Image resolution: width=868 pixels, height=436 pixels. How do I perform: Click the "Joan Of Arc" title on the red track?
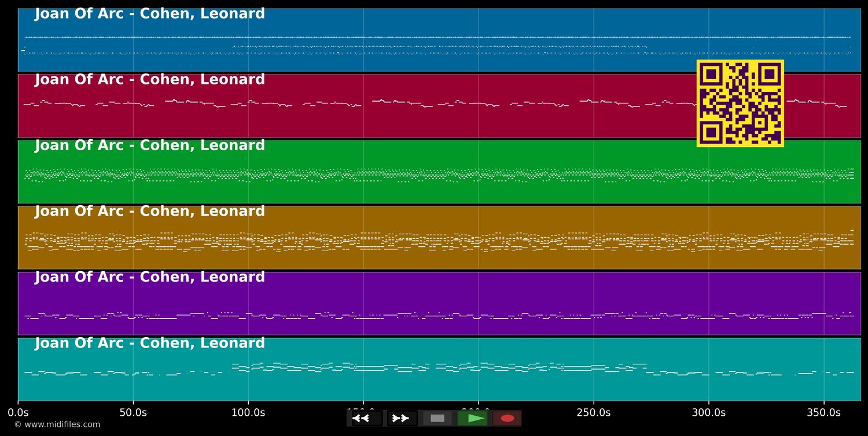150,80
